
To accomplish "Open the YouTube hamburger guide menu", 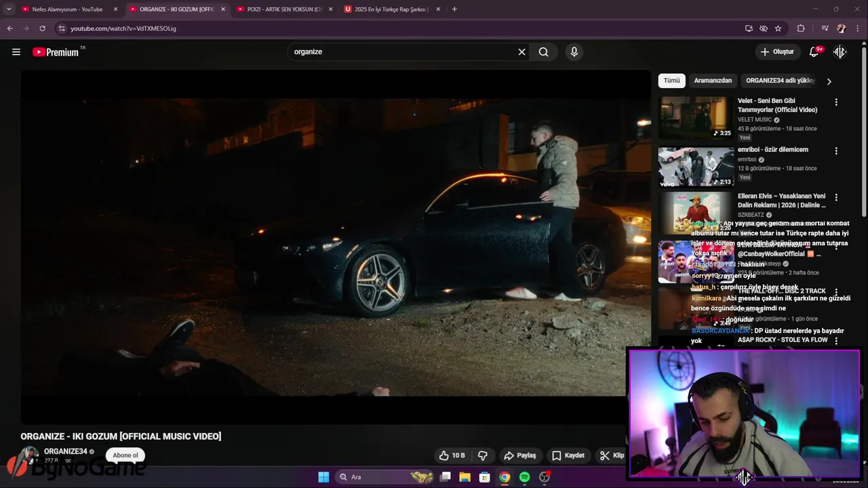I will [16, 52].
